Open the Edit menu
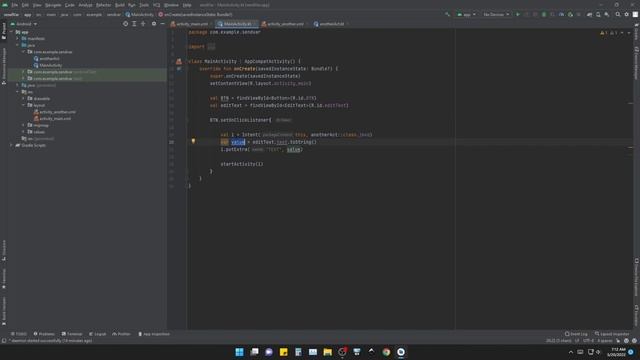 [25, 5]
